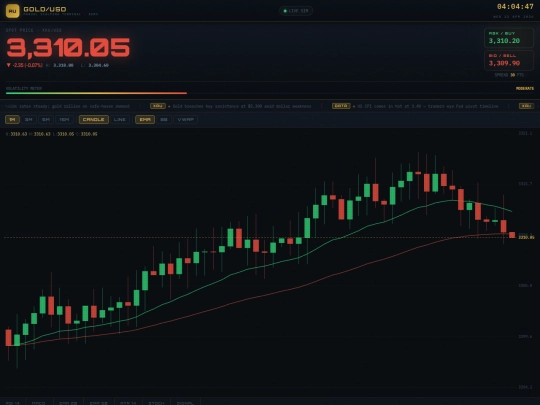The height and width of the screenshot is (405, 540).
Task: Toggle the EMA overlay
Action: point(145,120)
